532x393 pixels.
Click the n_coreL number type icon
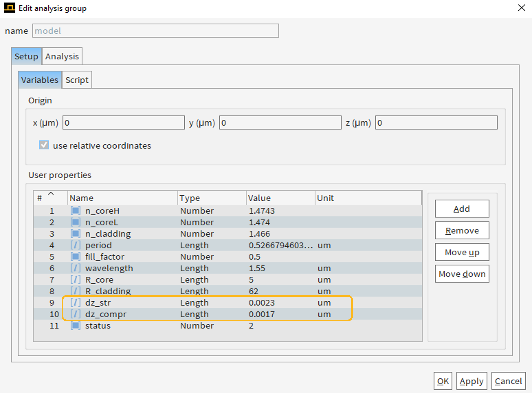click(75, 222)
